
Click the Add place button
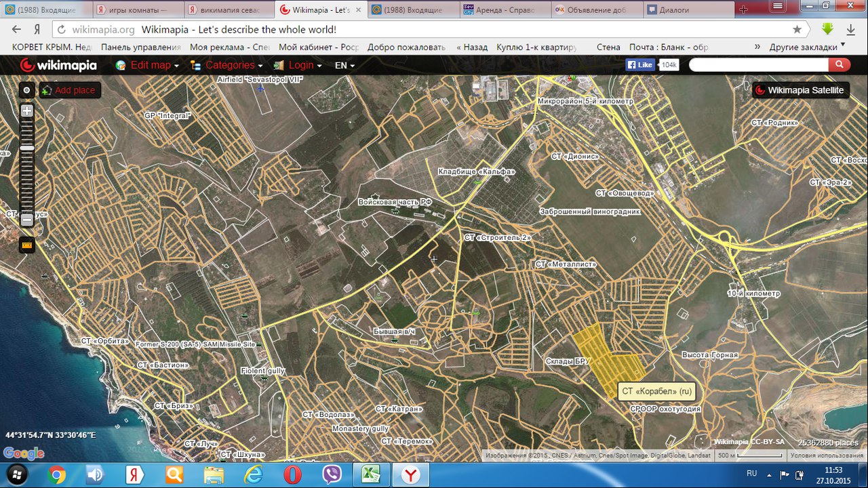[x=70, y=90]
